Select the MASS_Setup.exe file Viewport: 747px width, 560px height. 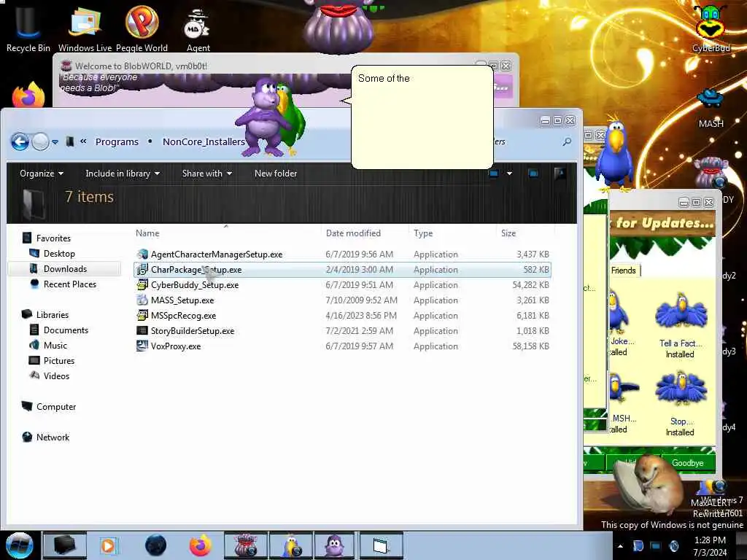coord(343,300)
